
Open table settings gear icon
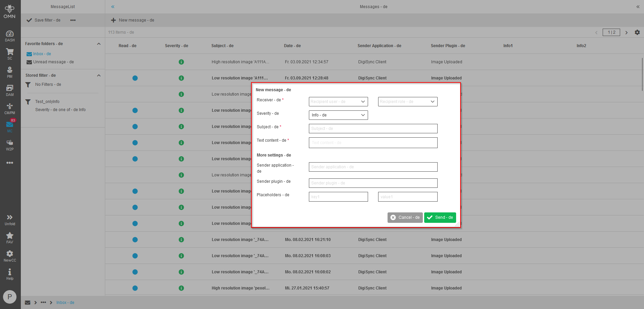[637, 32]
